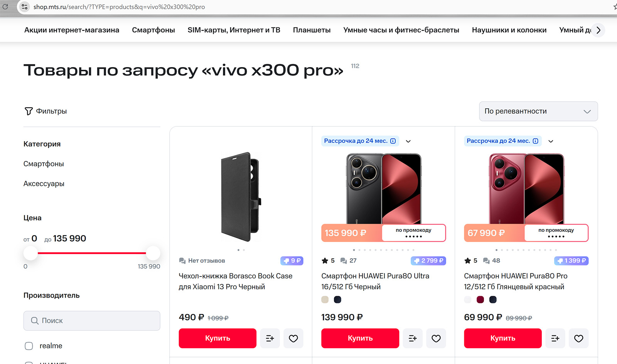Click heart icon for Pura80 Pro

[x=578, y=338]
